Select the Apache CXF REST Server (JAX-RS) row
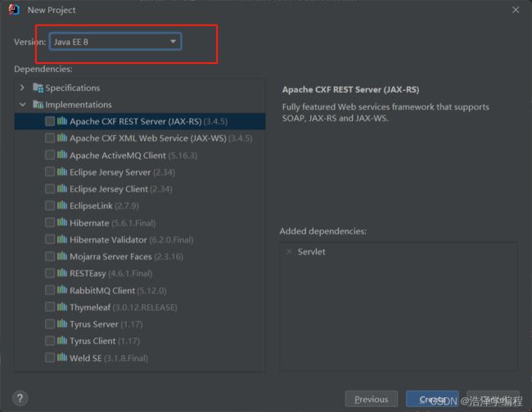 [140, 121]
